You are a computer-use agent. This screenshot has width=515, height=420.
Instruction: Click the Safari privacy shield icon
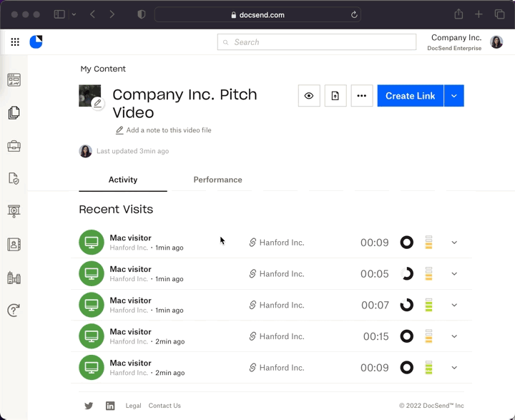(x=141, y=14)
